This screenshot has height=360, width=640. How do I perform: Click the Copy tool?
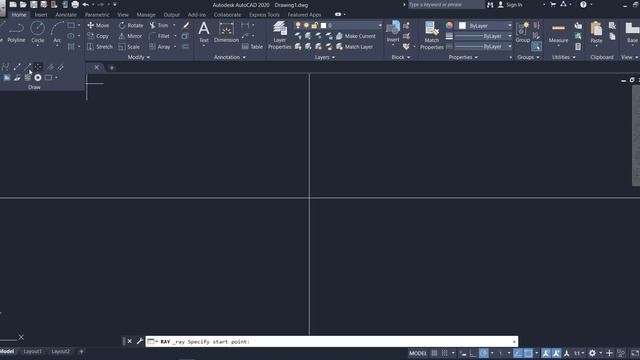point(98,36)
